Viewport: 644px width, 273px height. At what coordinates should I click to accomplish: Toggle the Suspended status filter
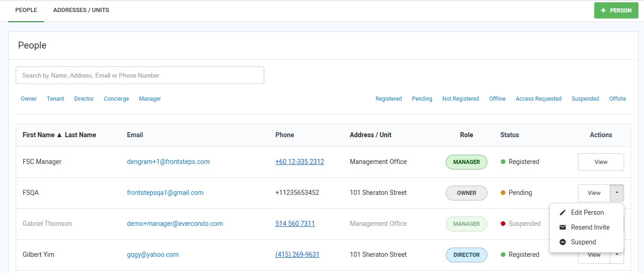coord(585,99)
